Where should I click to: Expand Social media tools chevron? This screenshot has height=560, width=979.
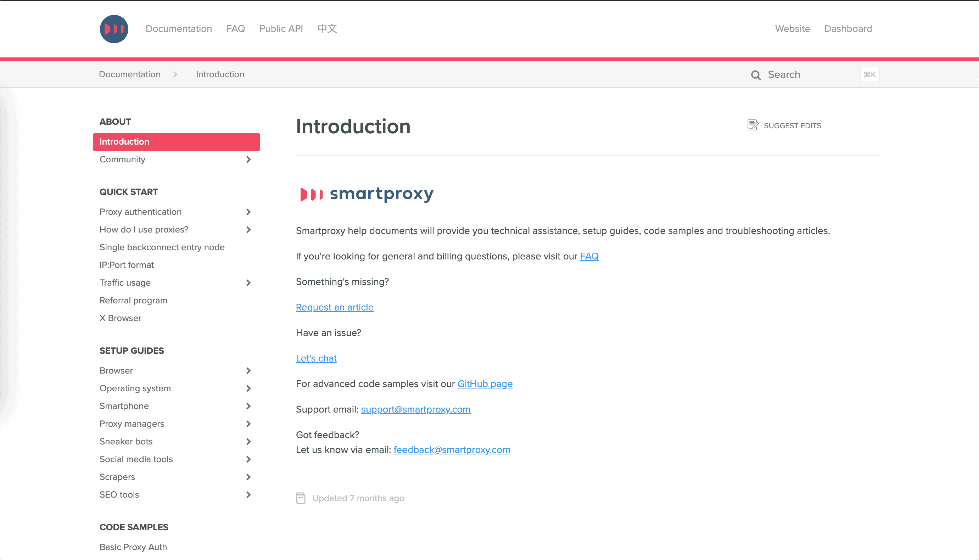248,459
